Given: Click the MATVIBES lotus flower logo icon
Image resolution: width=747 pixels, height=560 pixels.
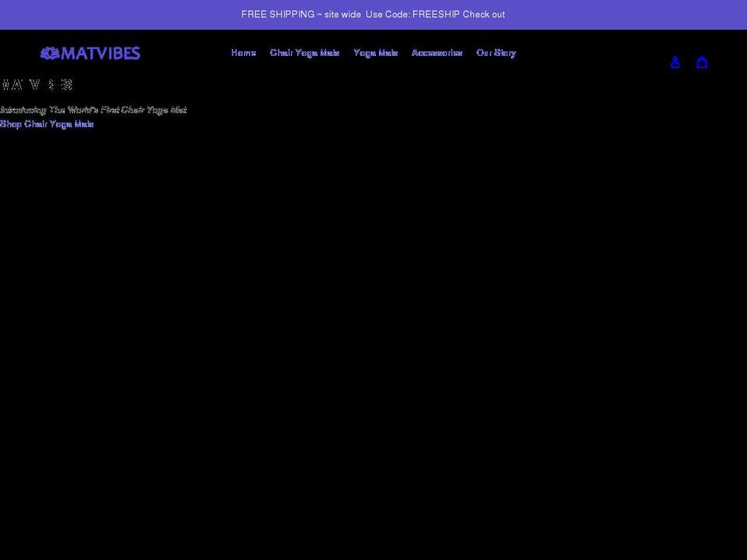Looking at the screenshot, I should (x=48, y=53).
